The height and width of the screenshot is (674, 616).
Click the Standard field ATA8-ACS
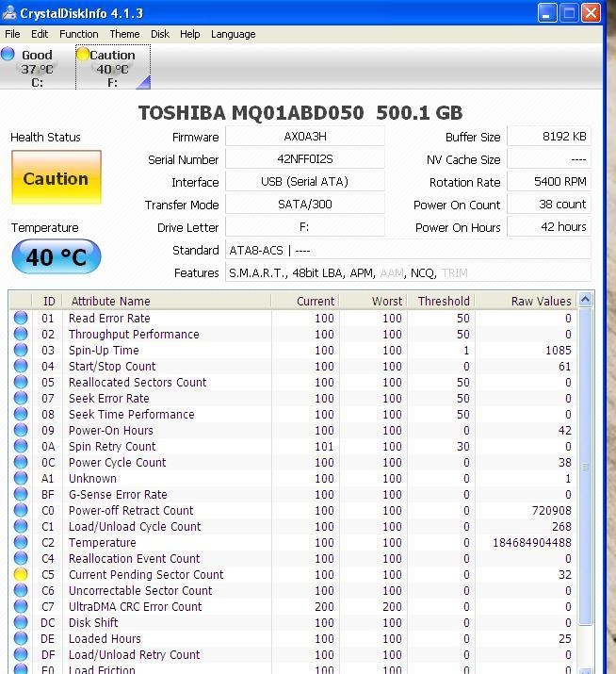click(x=408, y=250)
